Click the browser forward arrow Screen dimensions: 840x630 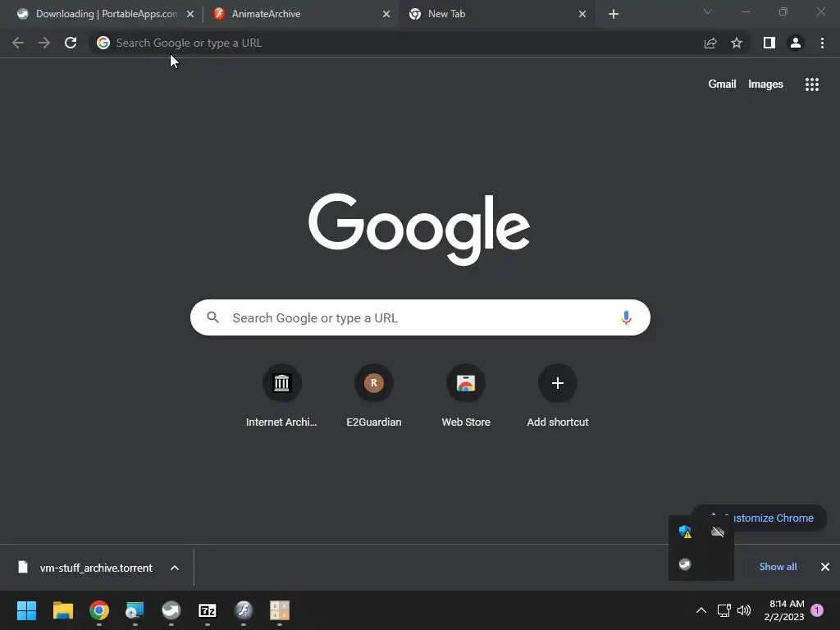click(44, 43)
